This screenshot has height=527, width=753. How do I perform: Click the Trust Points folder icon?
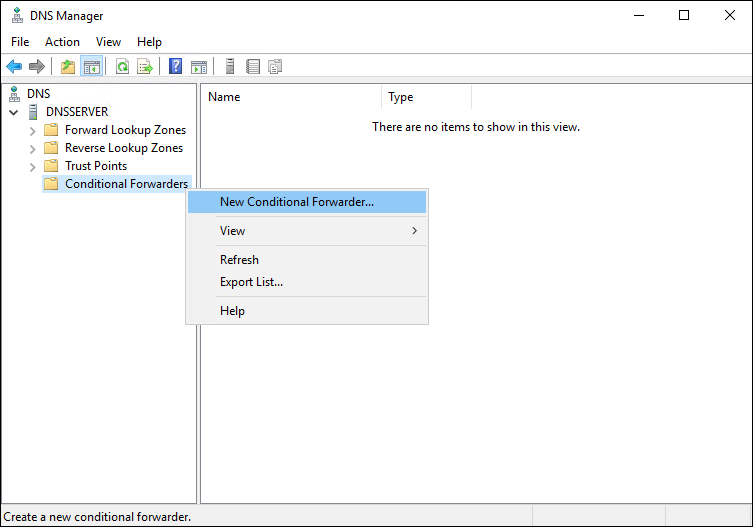tap(51, 166)
